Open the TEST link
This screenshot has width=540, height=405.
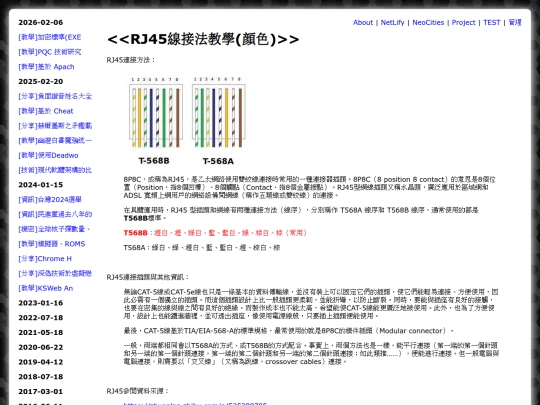coord(491,22)
